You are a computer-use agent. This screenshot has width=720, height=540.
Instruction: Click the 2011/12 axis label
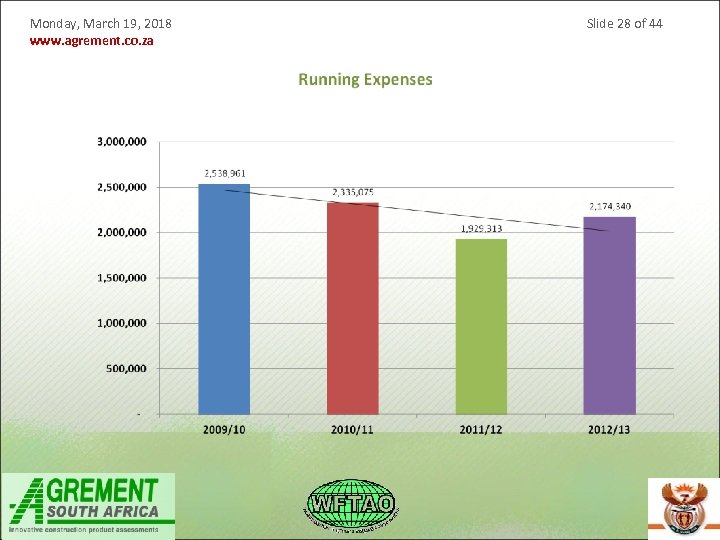pyautogui.click(x=481, y=430)
